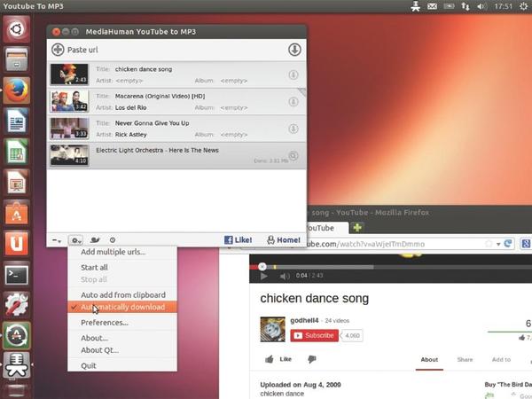Click Subscribe button on YouTube page
The height and width of the screenshot is (399, 532).
pyautogui.click(x=314, y=335)
